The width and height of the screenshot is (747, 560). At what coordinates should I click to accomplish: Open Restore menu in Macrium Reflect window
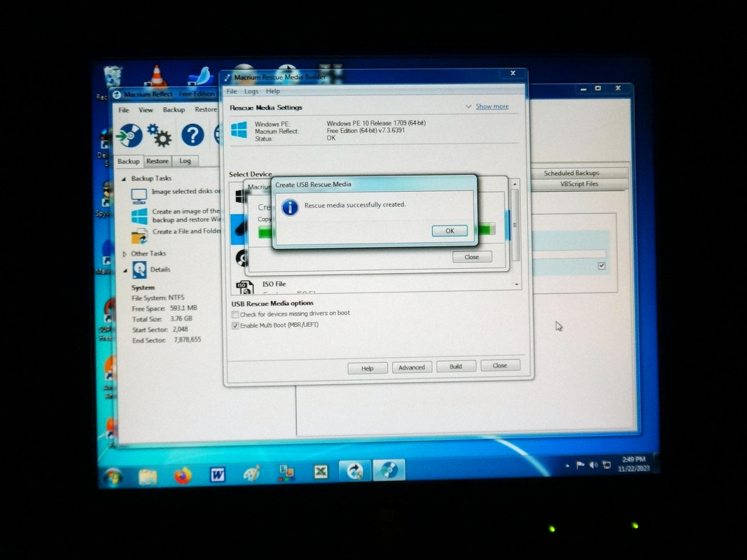pyautogui.click(x=205, y=109)
